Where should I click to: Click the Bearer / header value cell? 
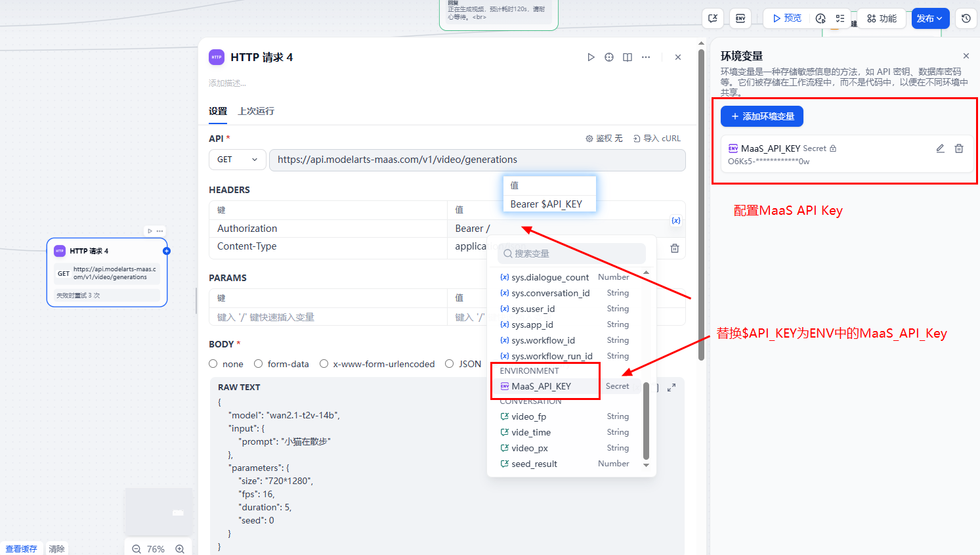(473, 229)
